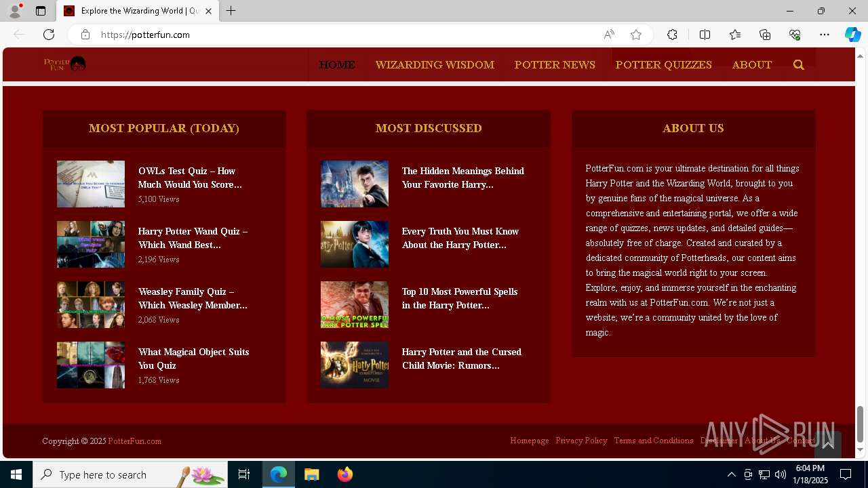Open WIZARDING WISDOM menu

pos(435,65)
